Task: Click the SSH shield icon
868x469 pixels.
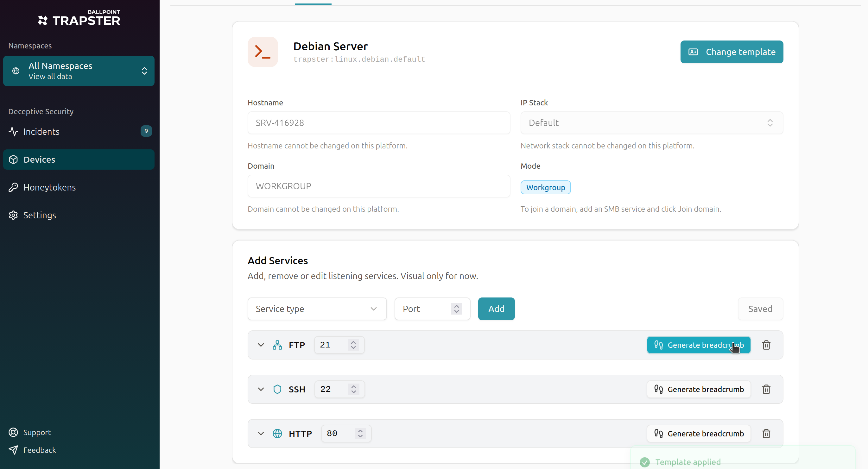Action: point(277,389)
